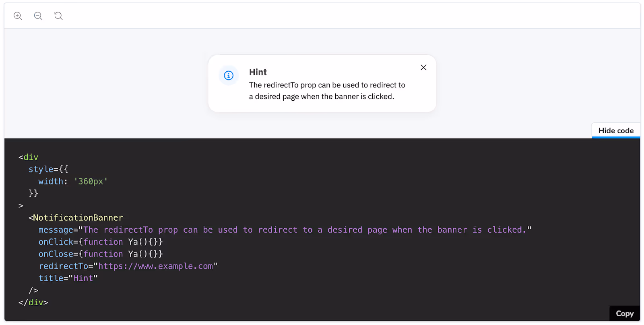Click the Hint banner title

(x=258, y=72)
